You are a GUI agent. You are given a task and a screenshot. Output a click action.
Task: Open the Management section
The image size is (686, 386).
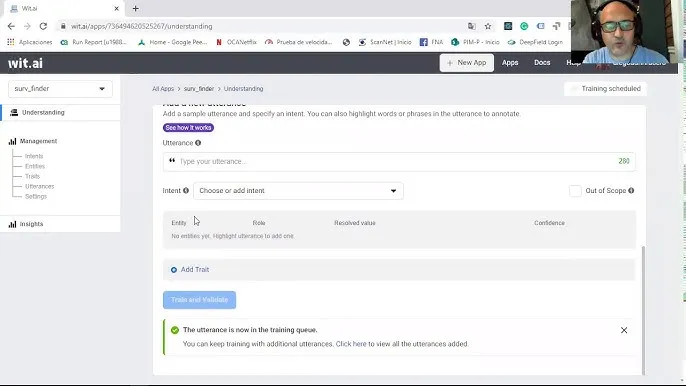tap(38, 141)
